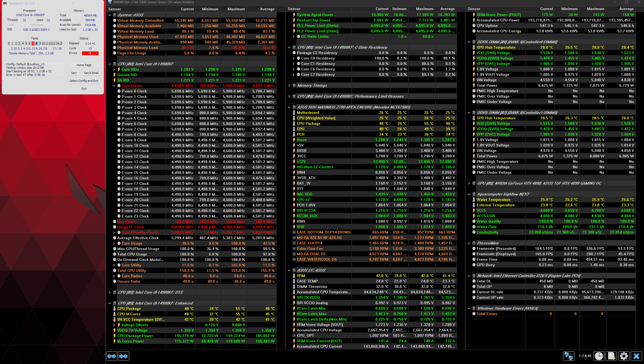Expand Voltage Offsets row
Screen dimensions: 644x364
114,325
